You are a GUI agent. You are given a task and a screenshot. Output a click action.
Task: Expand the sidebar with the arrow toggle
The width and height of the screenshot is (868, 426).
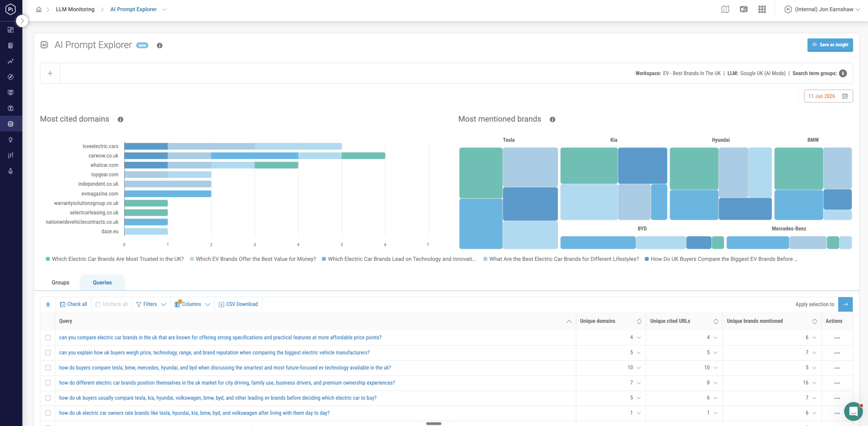(22, 21)
